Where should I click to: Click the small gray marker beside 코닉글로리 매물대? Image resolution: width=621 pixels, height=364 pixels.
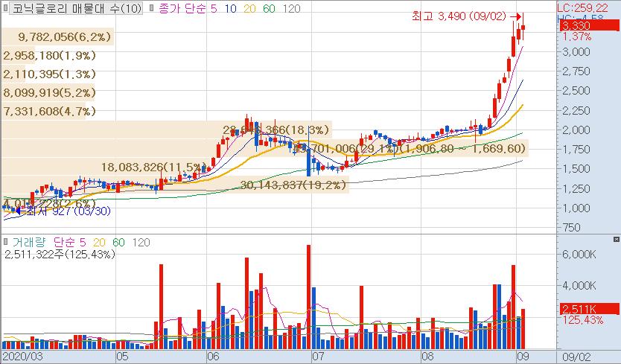tap(4, 8)
